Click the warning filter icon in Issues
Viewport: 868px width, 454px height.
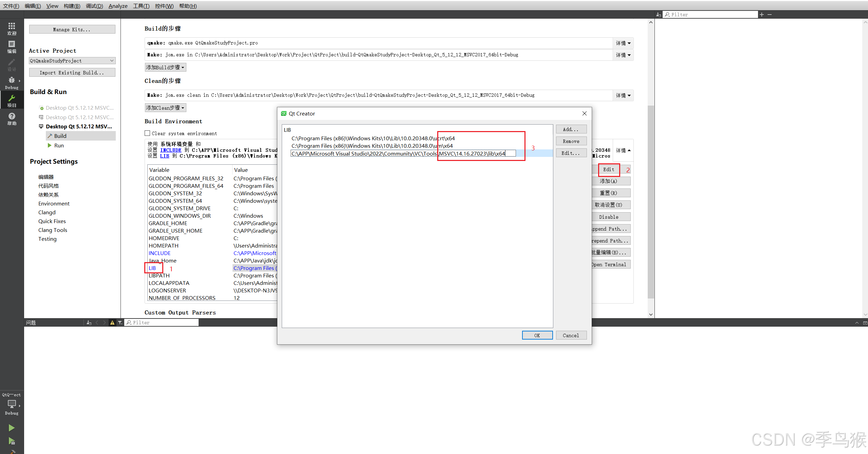pyautogui.click(x=112, y=323)
